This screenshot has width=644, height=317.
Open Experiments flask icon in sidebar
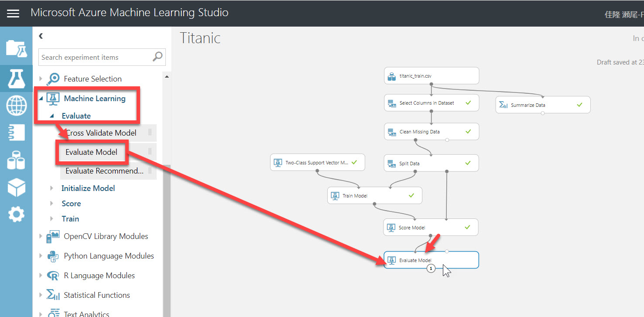17,78
